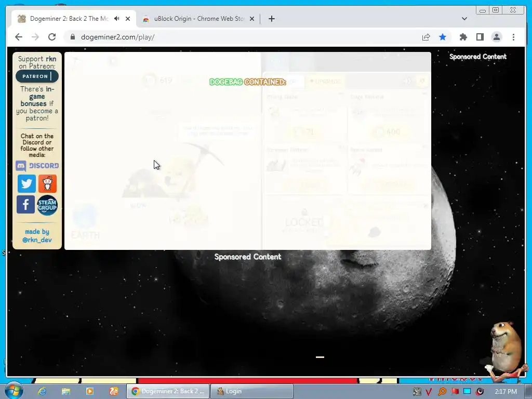The image size is (532, 399).
Task: Open Chrome side panel
Action: click(x=480, y=37)
